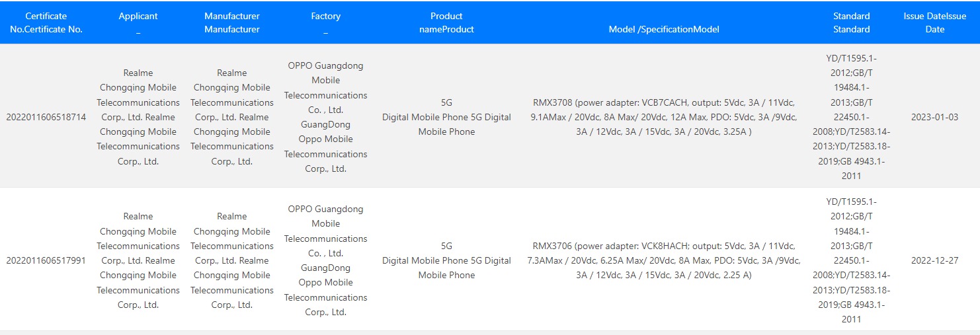The height and width of the screenshot is (335, 980).
Task: Click certificate number 2022011606518714
Action: point(46,117)
